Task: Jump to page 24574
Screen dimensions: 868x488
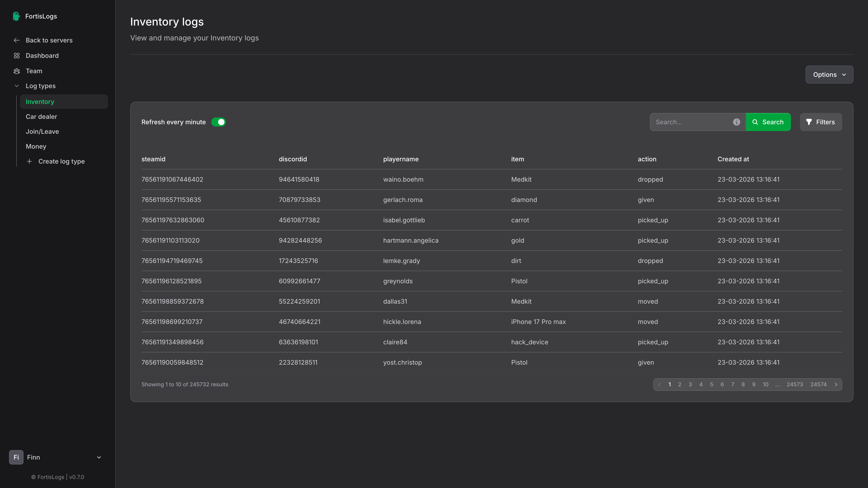Action: [818, 384]
